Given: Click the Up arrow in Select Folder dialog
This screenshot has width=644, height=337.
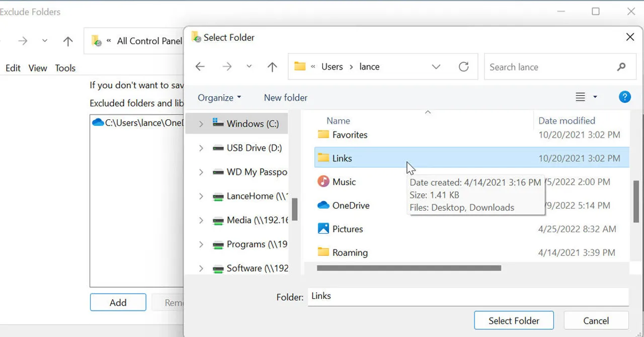Looking at the screenshot, I should [x=272, y=67].
